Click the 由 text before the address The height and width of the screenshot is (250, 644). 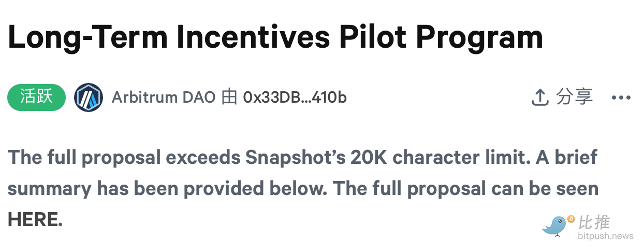pos(229,98)
